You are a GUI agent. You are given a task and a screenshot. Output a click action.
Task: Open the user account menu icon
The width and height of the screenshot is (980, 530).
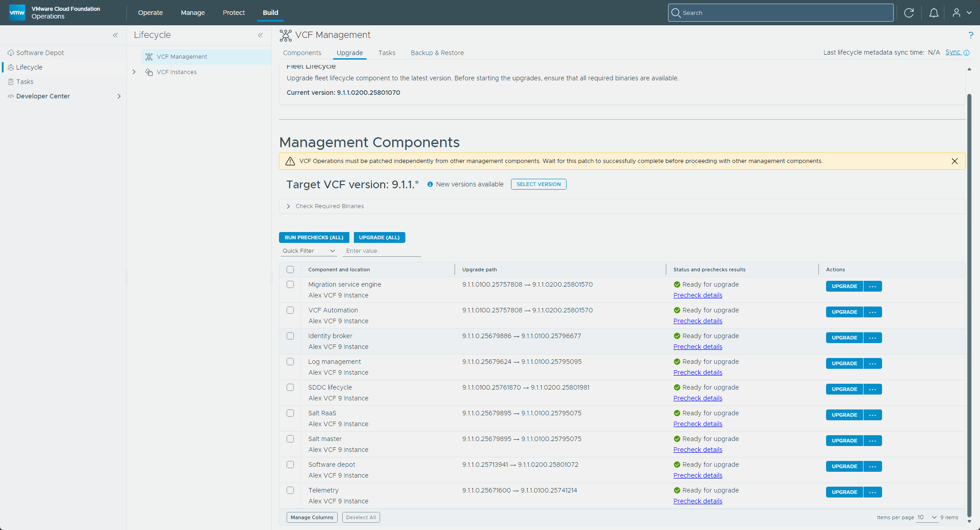[956, 13]
